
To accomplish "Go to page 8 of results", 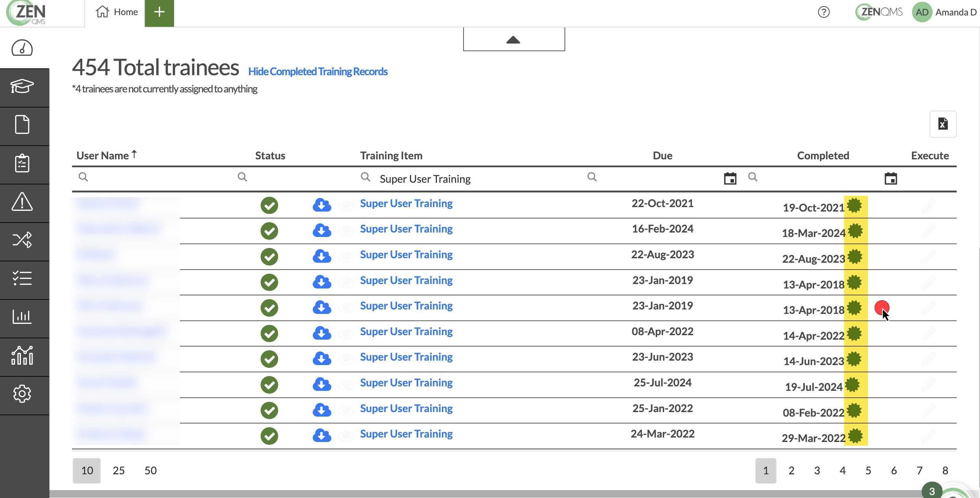I will tap(945, 471).
